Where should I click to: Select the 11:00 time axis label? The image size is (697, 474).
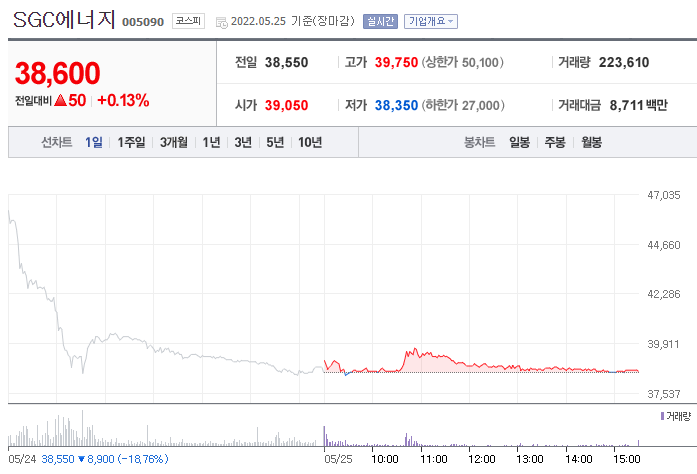pyautogui.click(x=434, y=459)
